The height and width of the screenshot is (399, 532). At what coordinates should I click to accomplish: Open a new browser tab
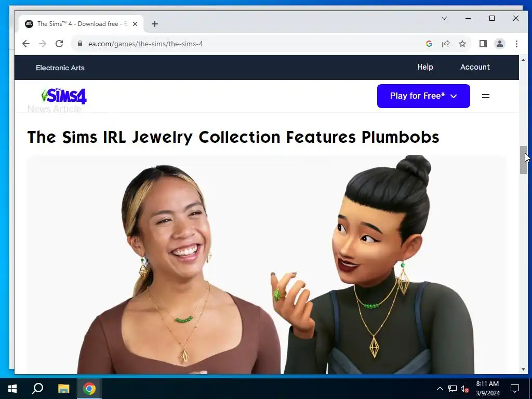pos(155,24)
